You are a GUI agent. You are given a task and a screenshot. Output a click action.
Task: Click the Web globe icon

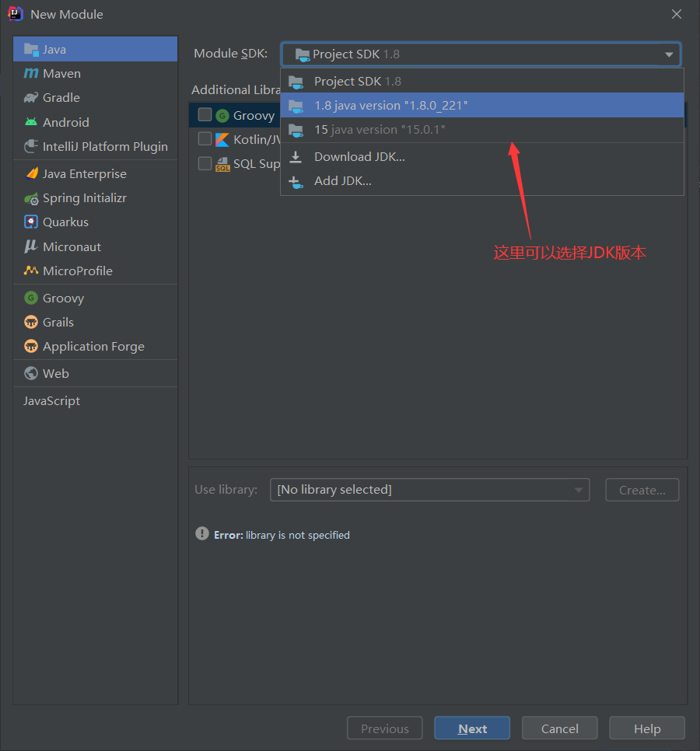click(31, 373)
